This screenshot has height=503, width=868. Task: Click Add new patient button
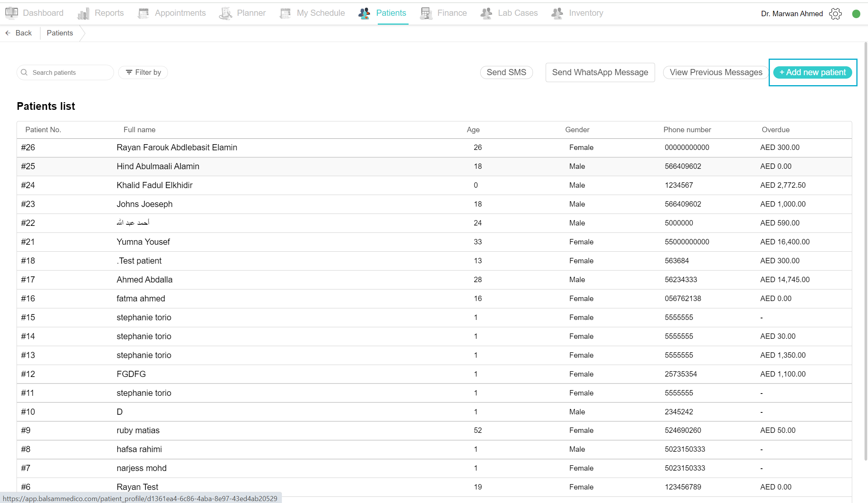click(x=813, y=72)
